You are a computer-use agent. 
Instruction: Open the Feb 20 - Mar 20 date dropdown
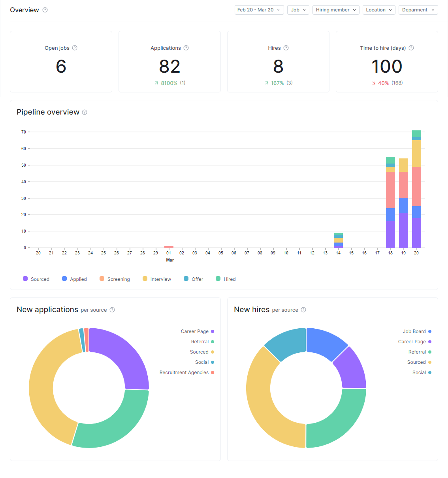click(x=259, y=10)
